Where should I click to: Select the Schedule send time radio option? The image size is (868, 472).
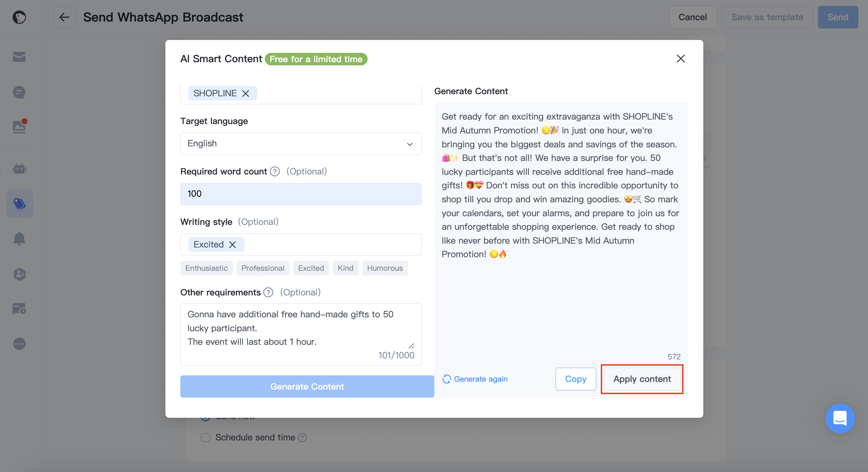pyautogui.click(x=206, y=437)
